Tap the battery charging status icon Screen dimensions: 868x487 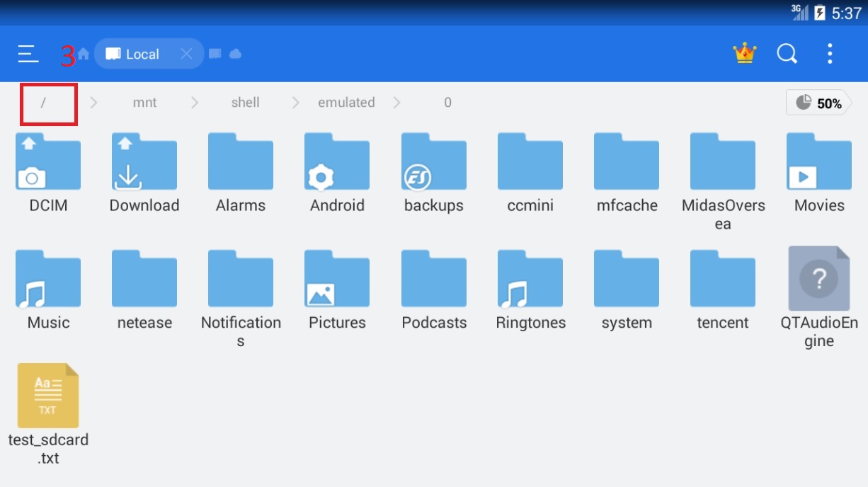tap(820, 13)
